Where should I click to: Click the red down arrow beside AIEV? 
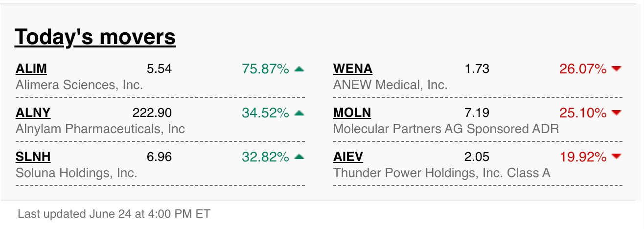(617, 157)
